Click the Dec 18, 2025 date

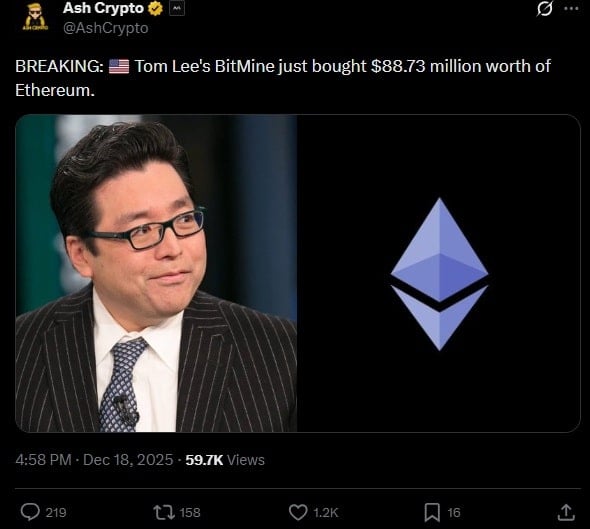pos(128,460)
